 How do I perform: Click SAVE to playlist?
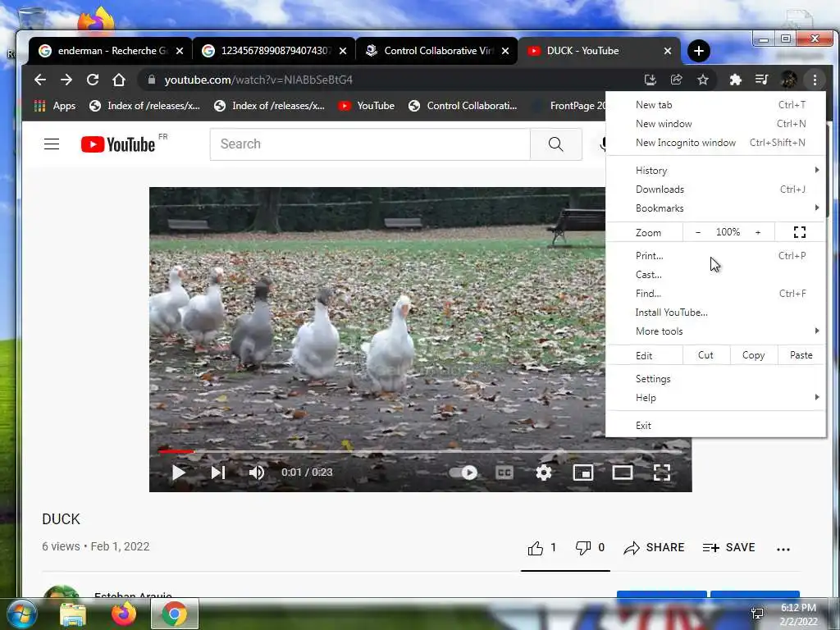pos(728,548)
